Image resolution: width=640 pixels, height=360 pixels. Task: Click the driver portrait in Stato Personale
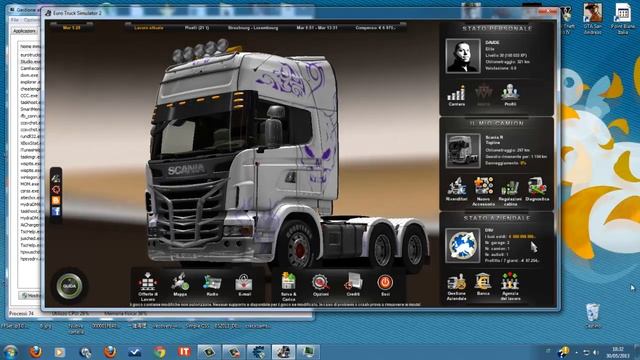coord(463,56)
